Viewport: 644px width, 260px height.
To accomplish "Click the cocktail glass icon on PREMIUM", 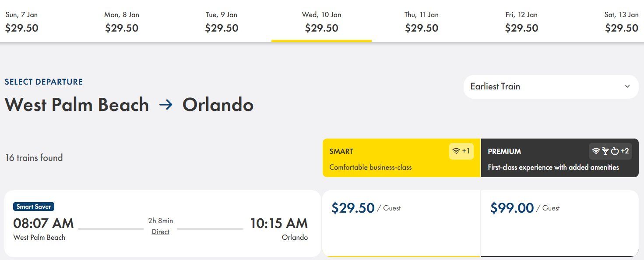I will pos(605,151).
